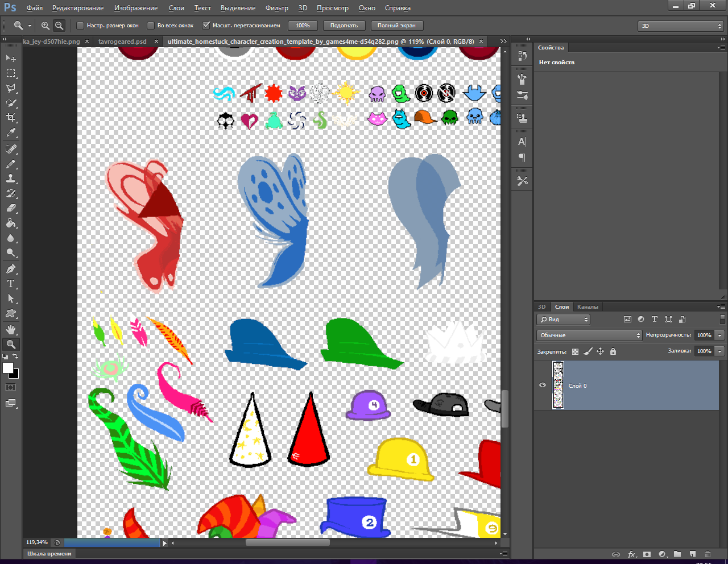
Task: Open the Свойства panel flyout menu
Action: pyautogui.click(x=721, y=48)
